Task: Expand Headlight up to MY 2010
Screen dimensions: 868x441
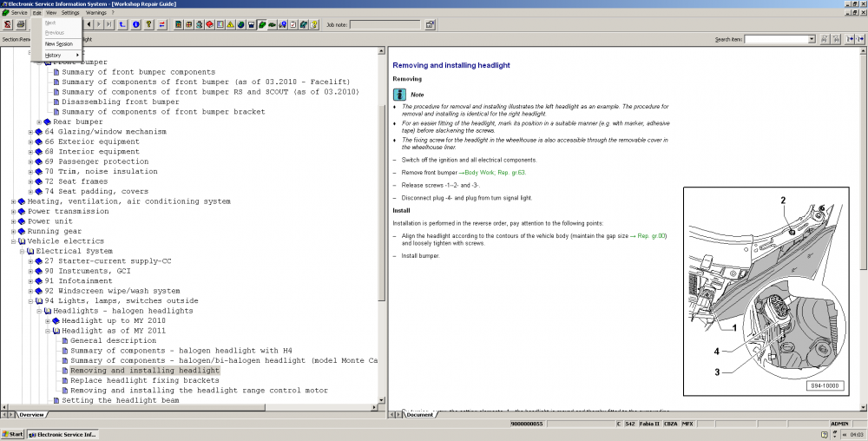Action: [x=48, y=321]
